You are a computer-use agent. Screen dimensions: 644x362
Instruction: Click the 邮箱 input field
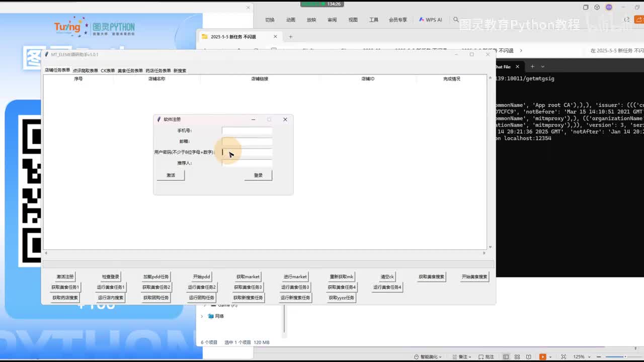point(247,141)
